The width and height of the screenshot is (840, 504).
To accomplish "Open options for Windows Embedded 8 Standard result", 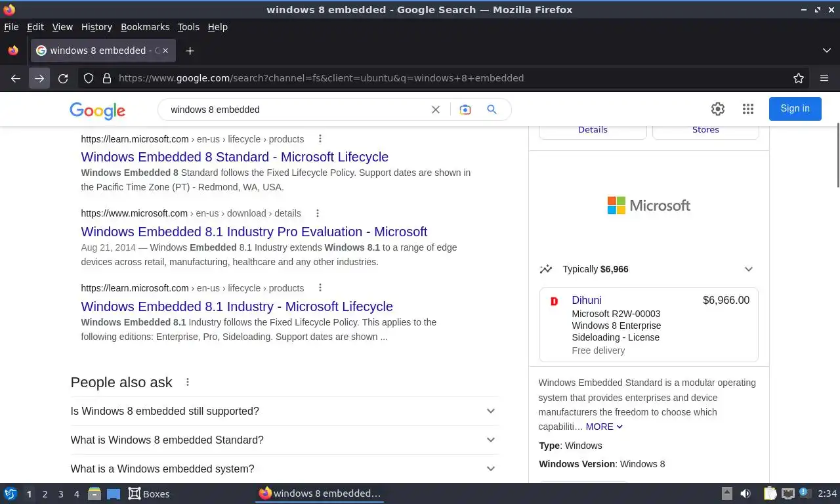I will click(320, 138).
